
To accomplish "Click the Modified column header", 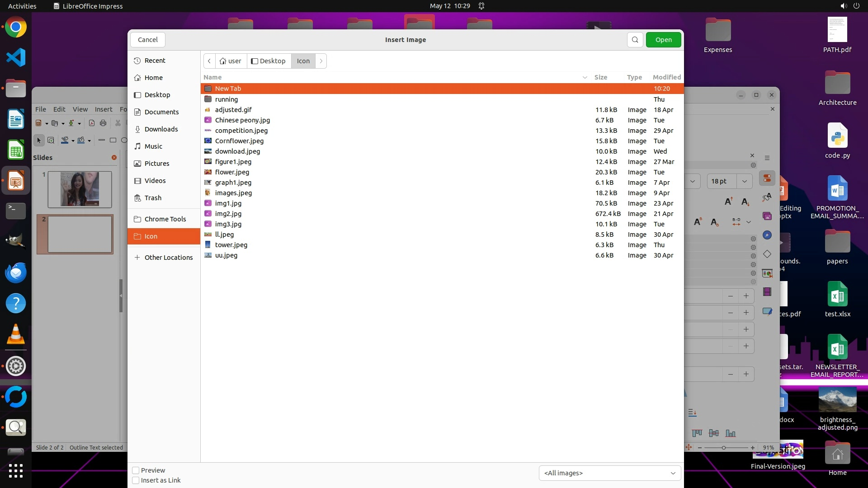I will tap(666, 77).
